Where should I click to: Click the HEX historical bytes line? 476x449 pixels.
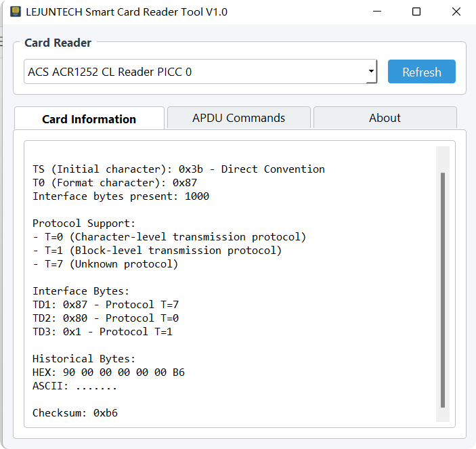108,372
